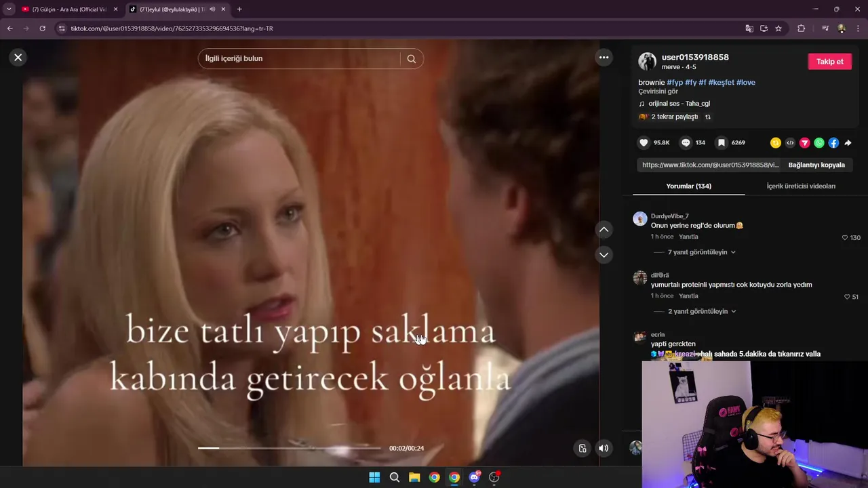Click the yellow repost share icon
This screenshot has width=868, height=488.
click(775, 143)
